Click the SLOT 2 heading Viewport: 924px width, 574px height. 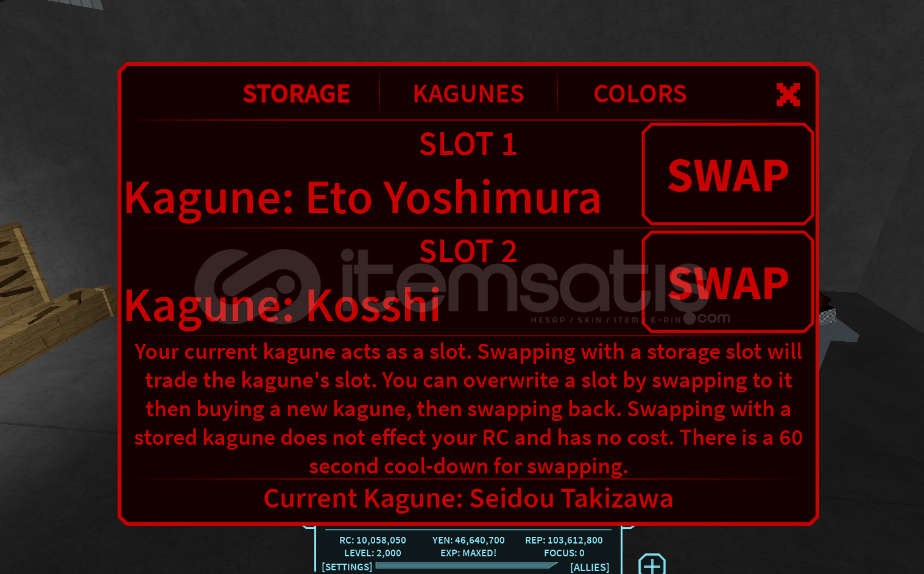(468, 252)
